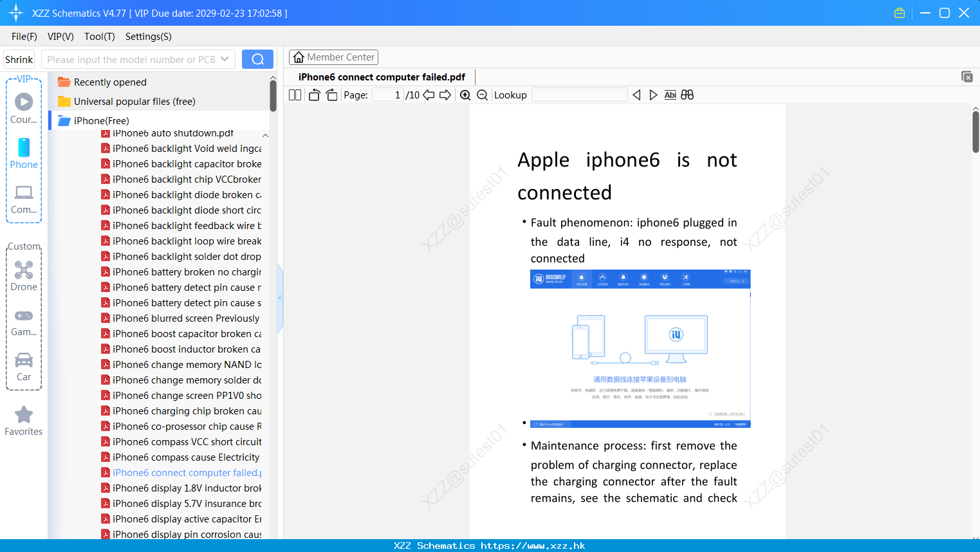Click the search button with magnifier icon
The width and height of the screenshot is (980, 552).
pyautogui.click(x=257, y=59)
